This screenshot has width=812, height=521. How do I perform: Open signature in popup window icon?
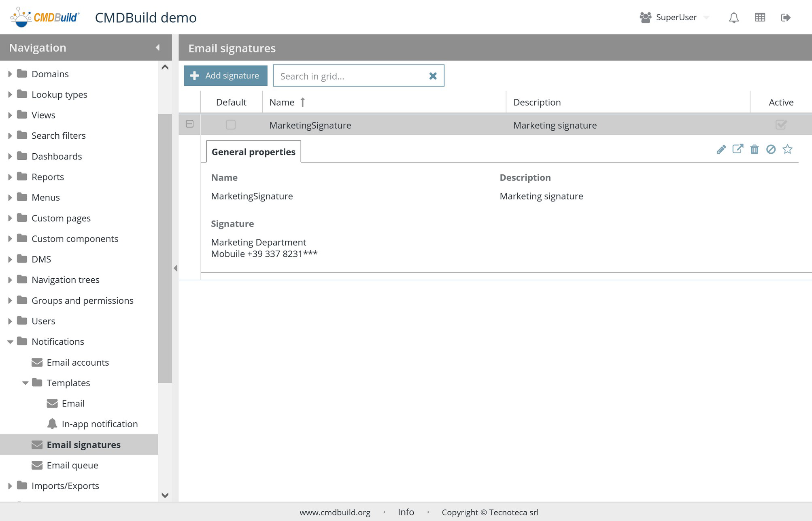pyautogui.click(x=738, y=149)
